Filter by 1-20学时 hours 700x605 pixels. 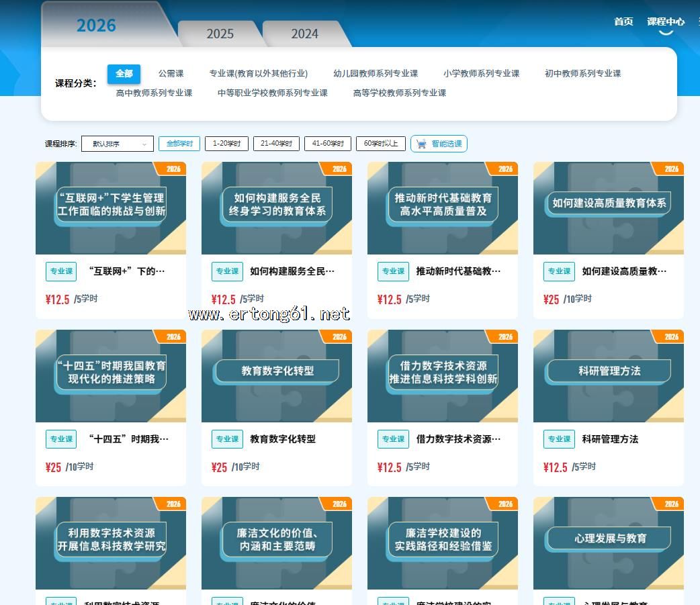tap(226, 144)
